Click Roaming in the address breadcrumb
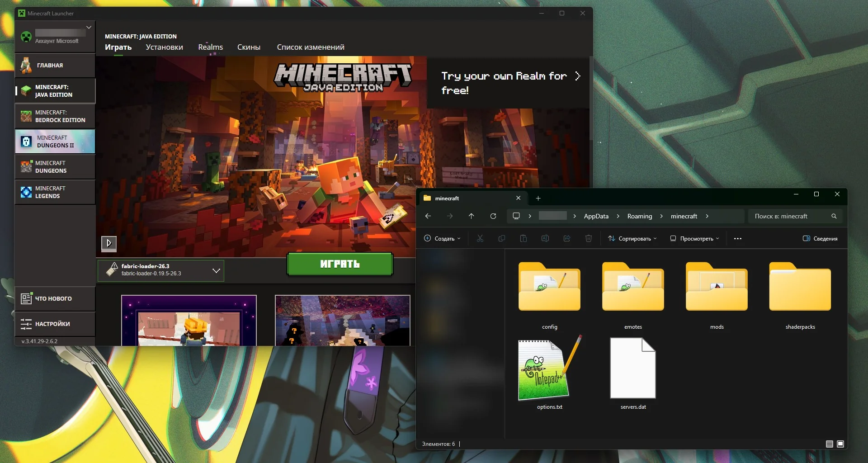 [x=640, y=216]
